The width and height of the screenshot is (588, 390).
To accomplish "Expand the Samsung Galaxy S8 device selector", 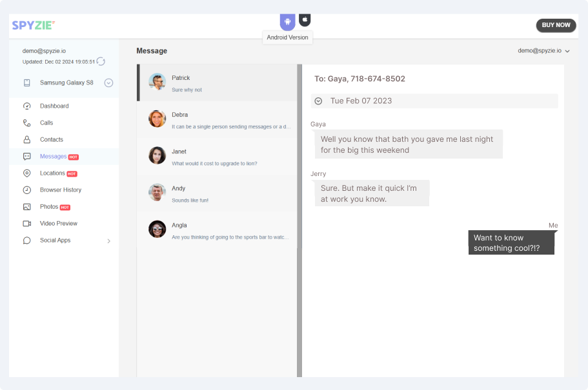I will [108, 83].
